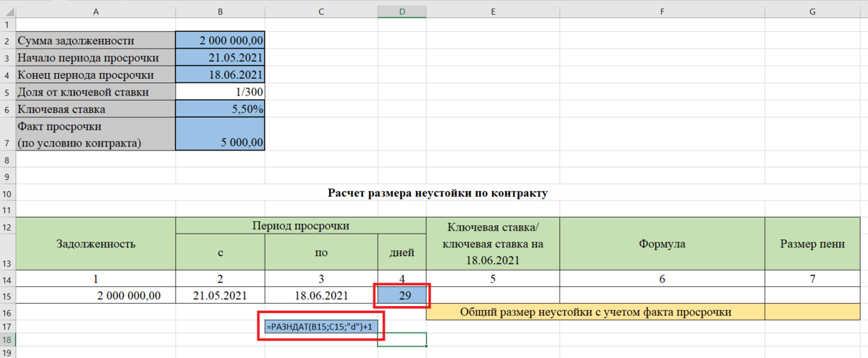
Task: Click column number 3 in row 14
Action: click(321, 279)
